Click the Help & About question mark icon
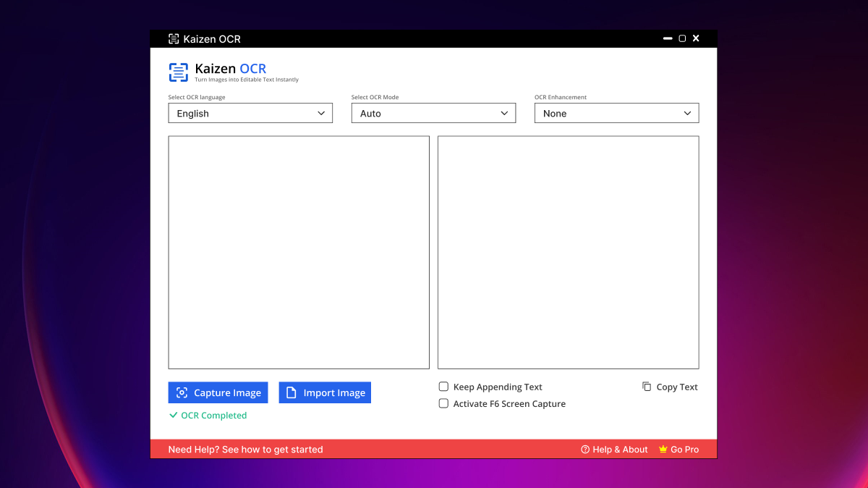The width and height of the screenshot is (868, 488). (x=585, y=450)
